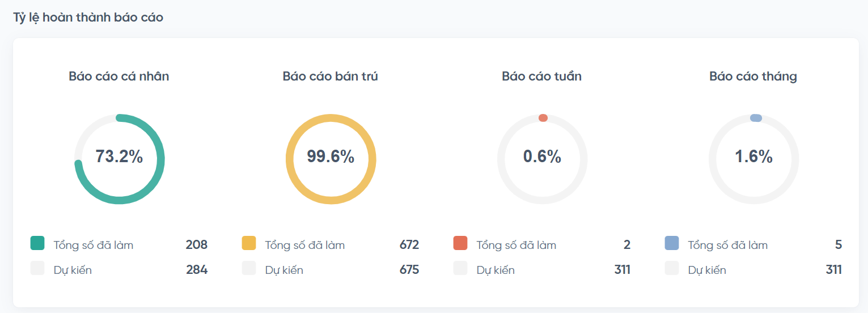The width and height of the screenshot is (868, 313).
Task: Click the yellow Tổng số đã làm legend swatch
Action: (x=249, y=243)
